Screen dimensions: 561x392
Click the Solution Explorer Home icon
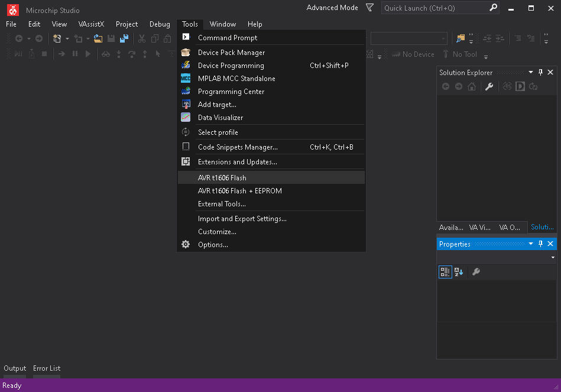pyautogui.click(x=472, y=86)
